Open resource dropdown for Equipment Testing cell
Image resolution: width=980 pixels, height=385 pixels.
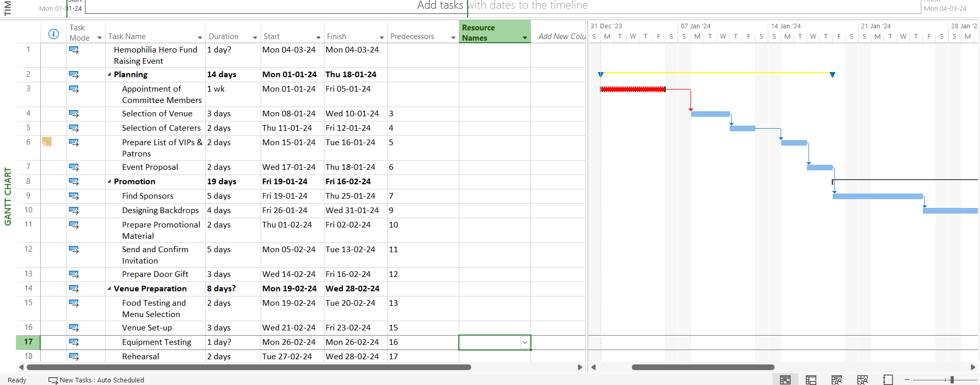click(525, 343)
